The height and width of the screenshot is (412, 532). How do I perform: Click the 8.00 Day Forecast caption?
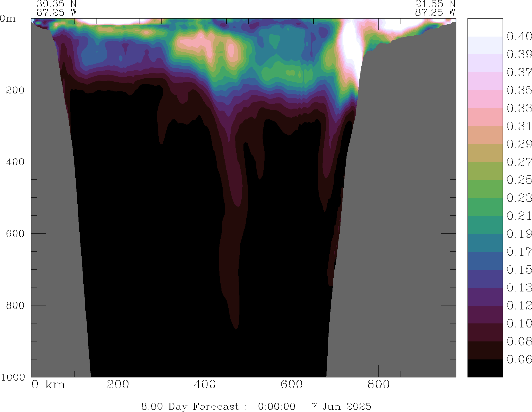(190, 406)
